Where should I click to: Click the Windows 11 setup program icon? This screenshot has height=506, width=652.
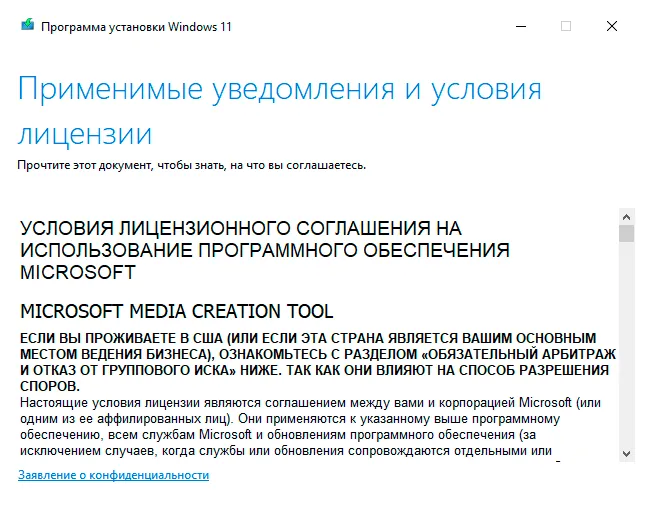coord(27,25)
